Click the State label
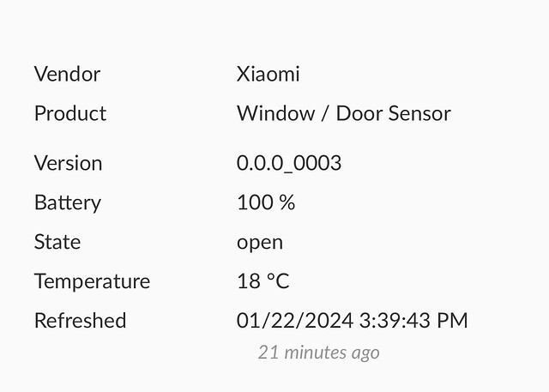 pyautogui.click(x=57, y=242)
